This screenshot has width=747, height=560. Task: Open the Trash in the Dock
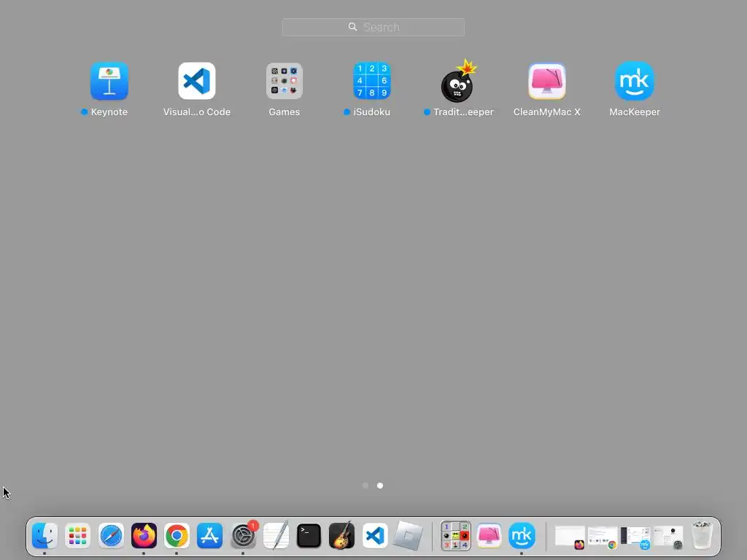pyautogui.click(x=702, y=535)
